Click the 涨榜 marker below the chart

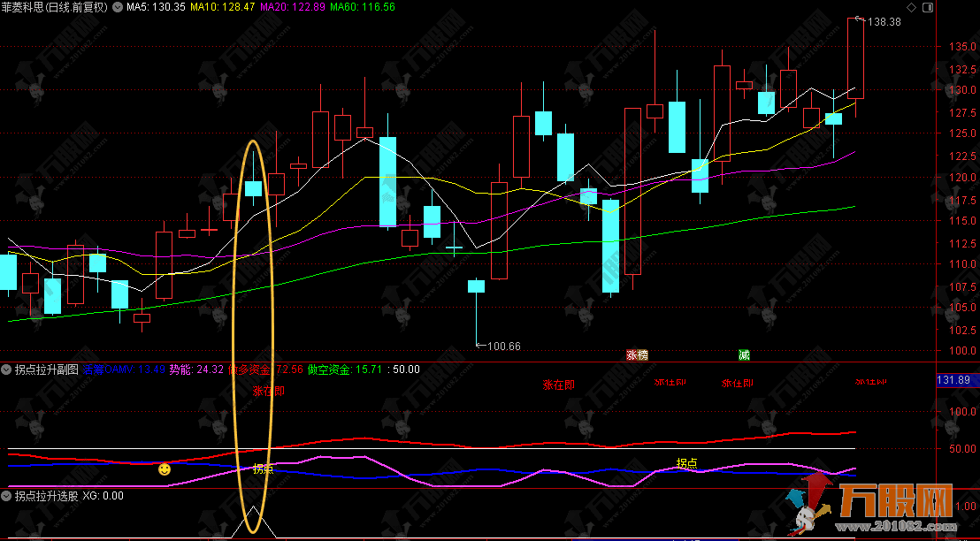(x=637, y=354)
